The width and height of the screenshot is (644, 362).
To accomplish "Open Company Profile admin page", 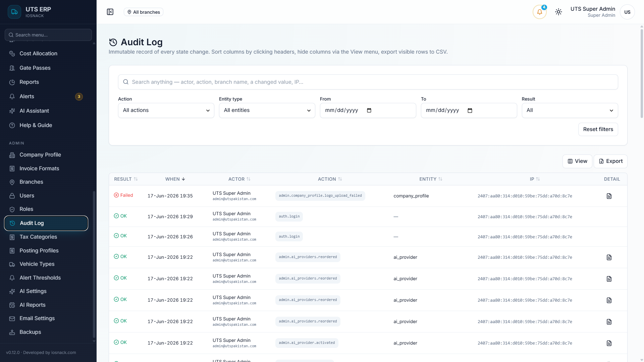I will click(x=46, y=155).
